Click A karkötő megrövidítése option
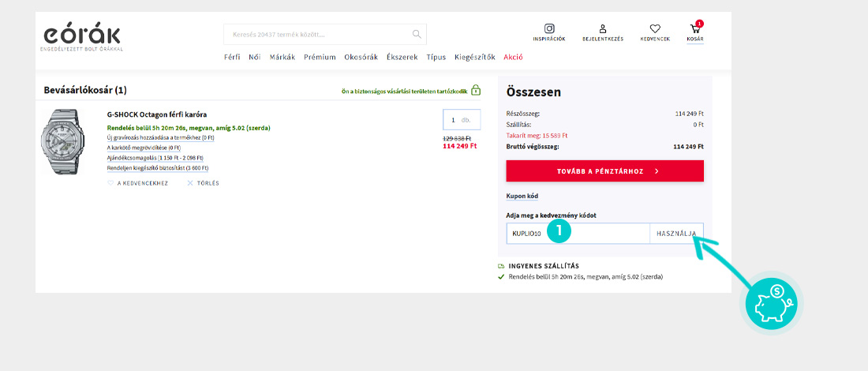Image resolution: width=868 pixels, height=371 pixels. [x=144, y=148]
